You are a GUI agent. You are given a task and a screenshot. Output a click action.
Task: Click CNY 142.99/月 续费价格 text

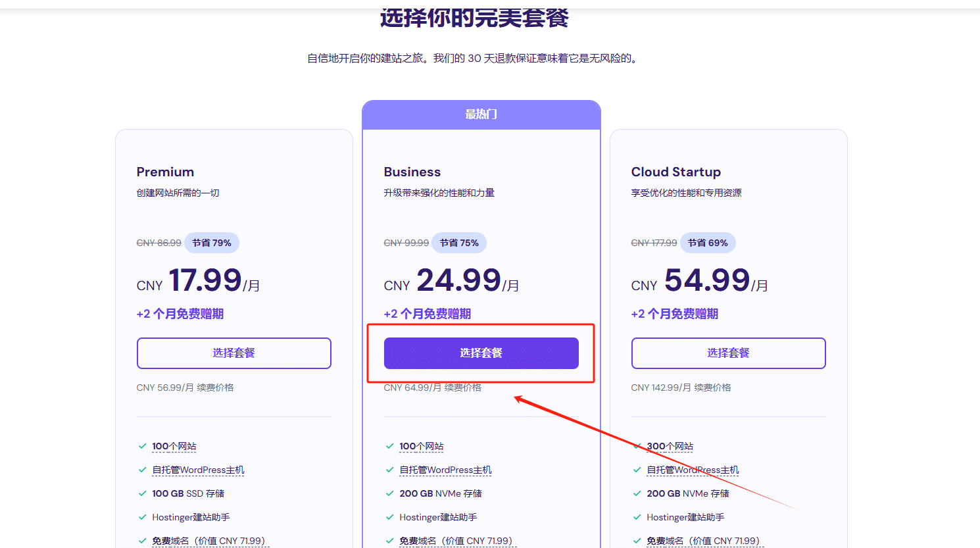point(681,387)
